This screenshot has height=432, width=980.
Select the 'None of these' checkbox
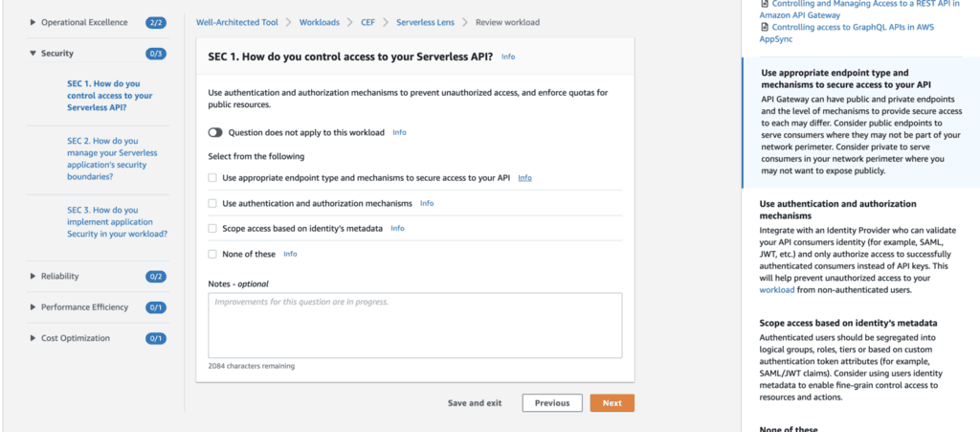[x=212, y=254]
